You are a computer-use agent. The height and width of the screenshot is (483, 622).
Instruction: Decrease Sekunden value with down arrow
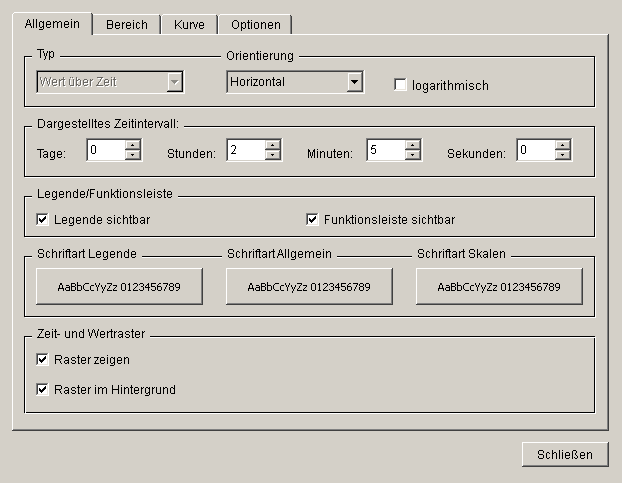click(x=563, y=155)
